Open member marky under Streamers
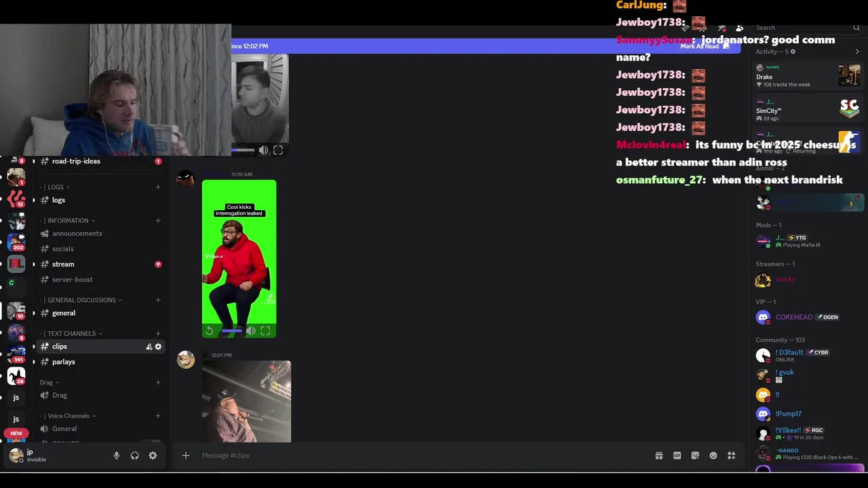 click(x=808, y=279)
